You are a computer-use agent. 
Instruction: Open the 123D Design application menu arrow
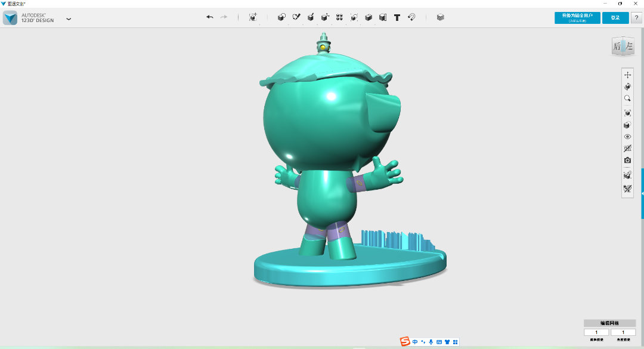69,18
